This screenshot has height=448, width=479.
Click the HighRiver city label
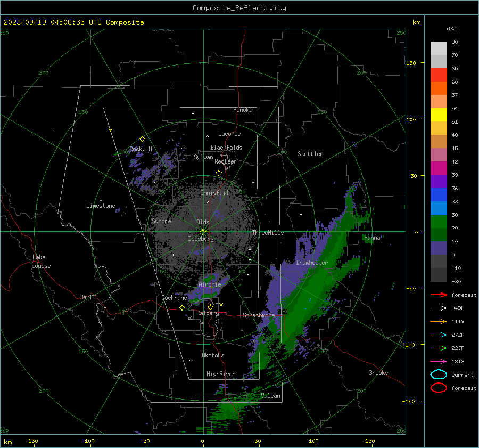point(221,374)
